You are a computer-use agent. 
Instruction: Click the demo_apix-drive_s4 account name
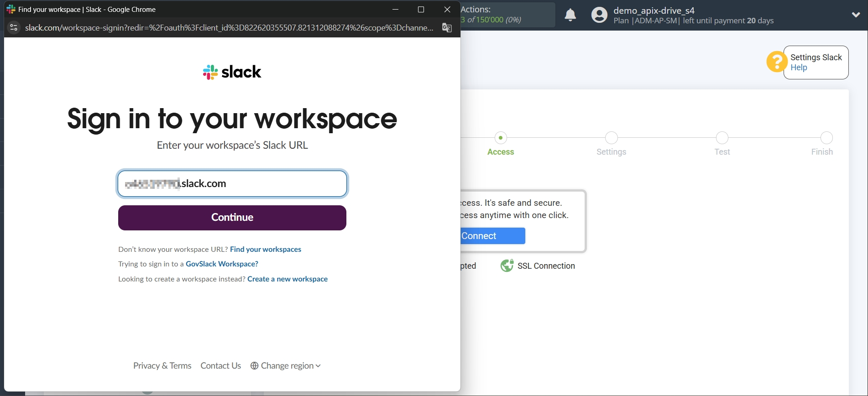654,10
